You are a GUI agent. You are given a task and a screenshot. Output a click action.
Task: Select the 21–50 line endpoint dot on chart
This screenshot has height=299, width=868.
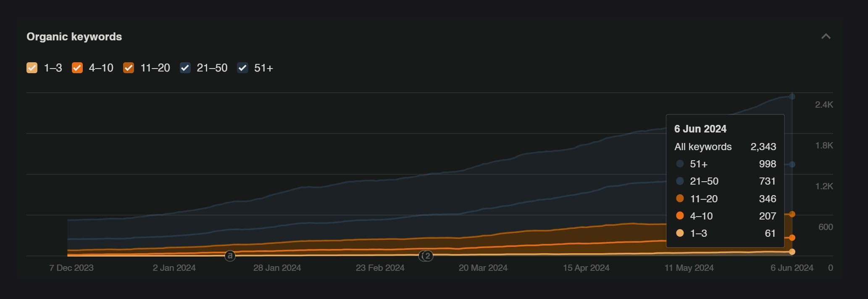pos(792,164)
